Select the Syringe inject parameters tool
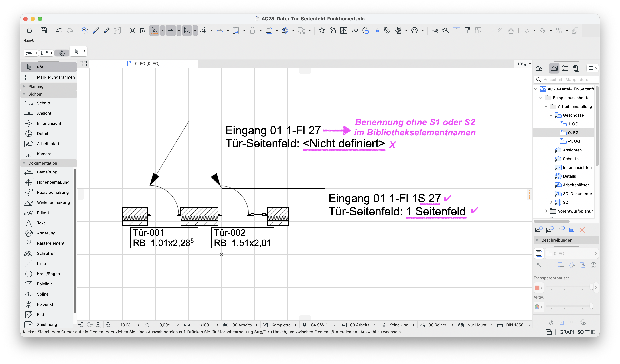 point(107,30)
